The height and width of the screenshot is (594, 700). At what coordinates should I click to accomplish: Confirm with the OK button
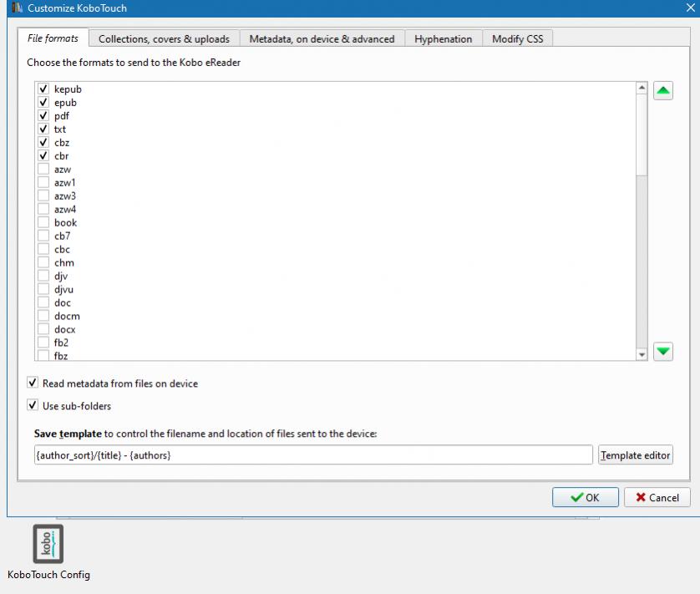(x=586, y=497)
